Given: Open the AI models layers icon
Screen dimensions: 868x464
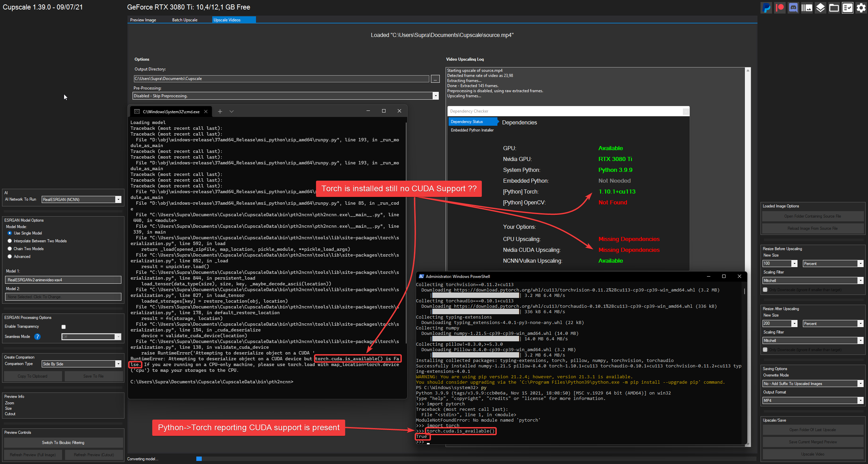Looking at the screenshot, I should [821, 7].
